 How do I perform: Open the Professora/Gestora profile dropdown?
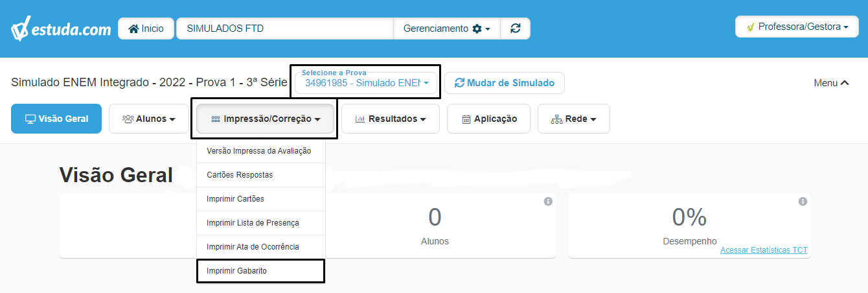pyautogui.click(x=797, y=27)
